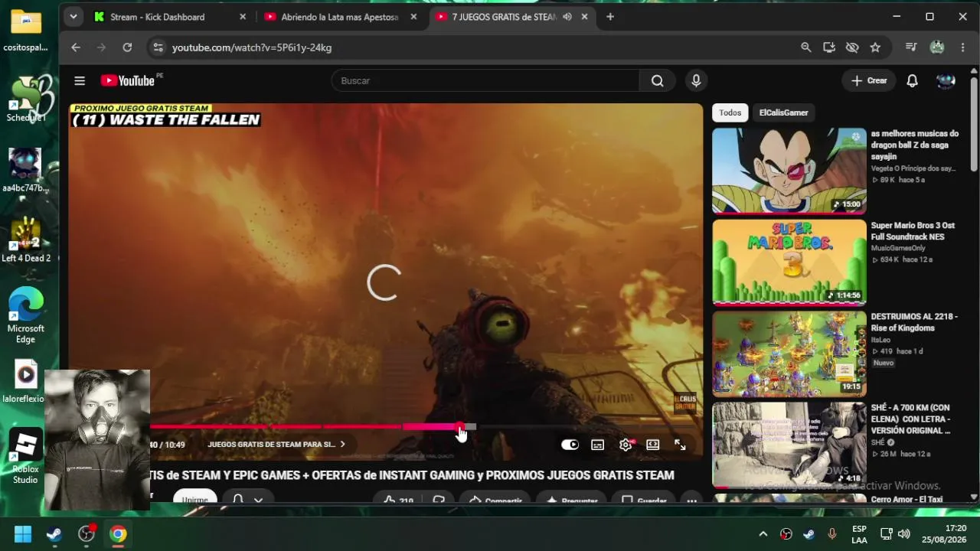This screenshot has height=551, width=980.
Task: Close the Abriendo la Lata tab
Action: tap(414, 17)
